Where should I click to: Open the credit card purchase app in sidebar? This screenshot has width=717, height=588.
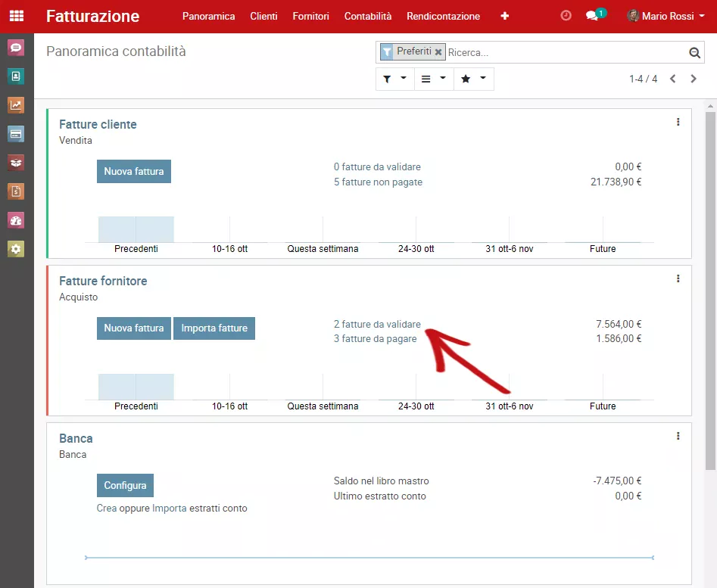pos(16,134)
